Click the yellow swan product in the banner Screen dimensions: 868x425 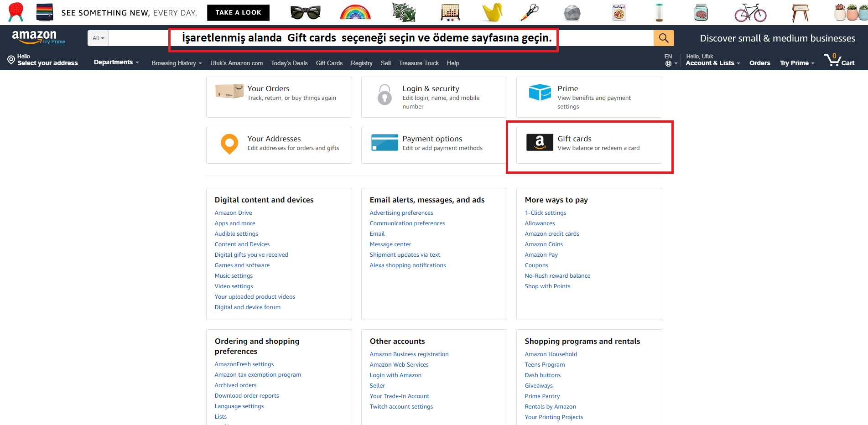[493, 12]
